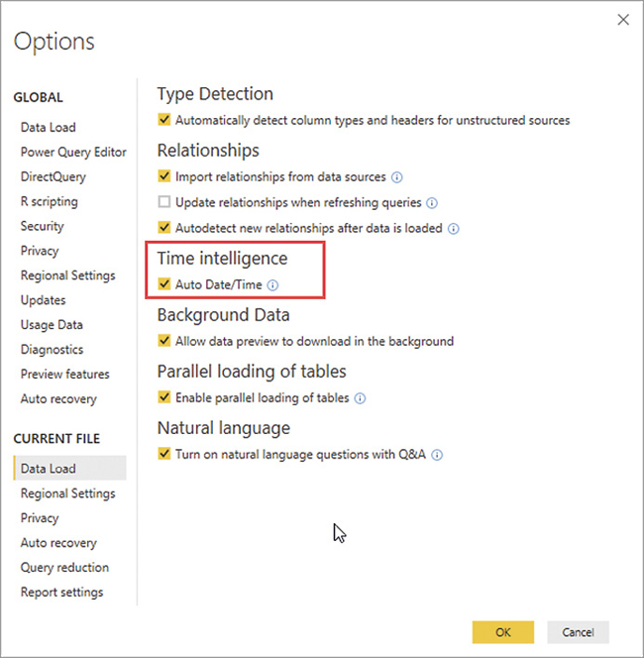Toggle Automatically detect column types checkbox
644x658 pixels.
(164, 120)
